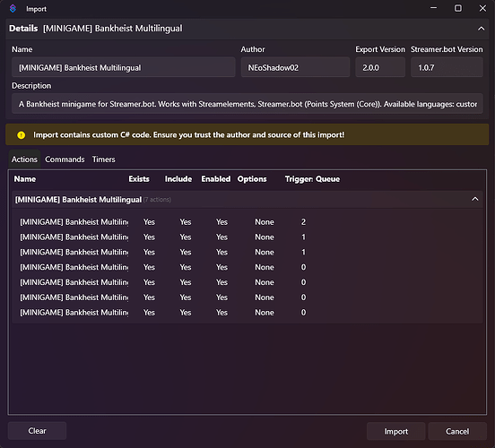Click the Cancel button
The width and height of the screenshot is (495, 448).
457,431
